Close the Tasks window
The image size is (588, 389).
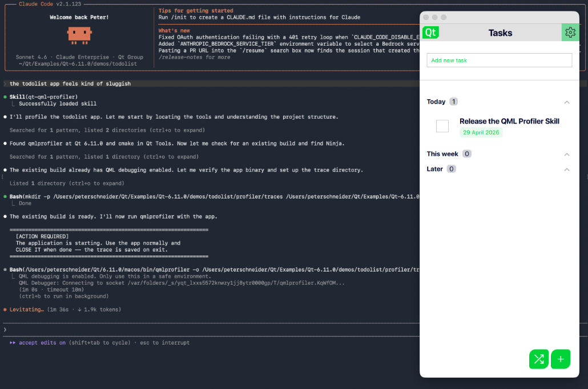[426, 17]
